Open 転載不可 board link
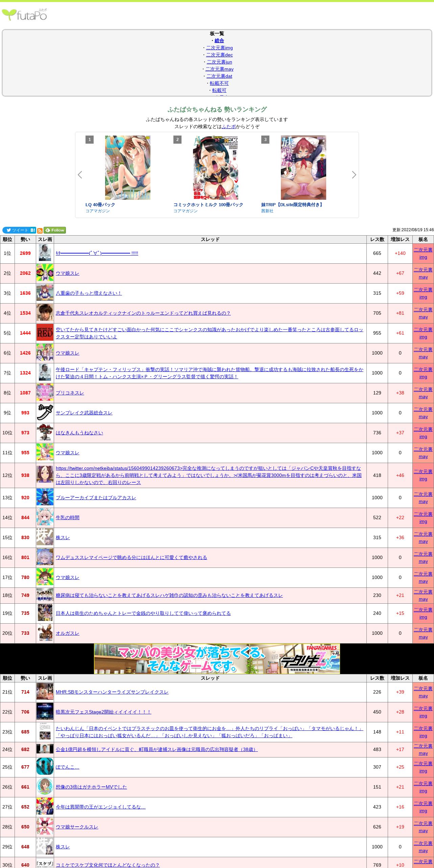The height and width of the screenshot is (868, 434). click(x=219, y=83)
